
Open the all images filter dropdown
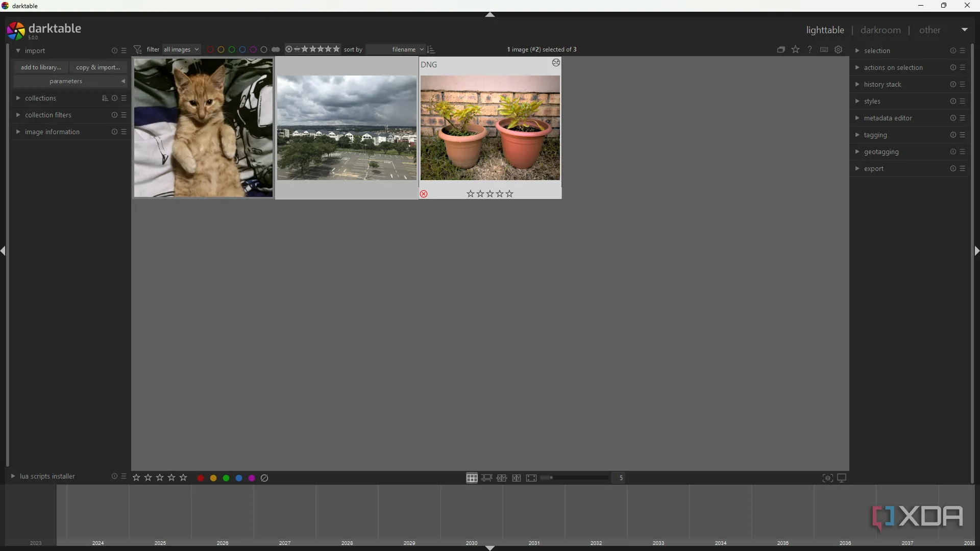(x=181, y=49)
